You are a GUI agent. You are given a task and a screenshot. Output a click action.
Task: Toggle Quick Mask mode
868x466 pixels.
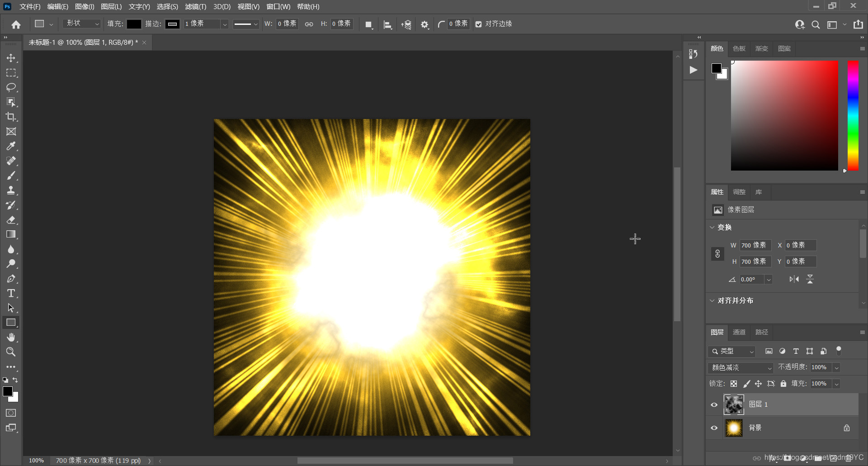11,413
